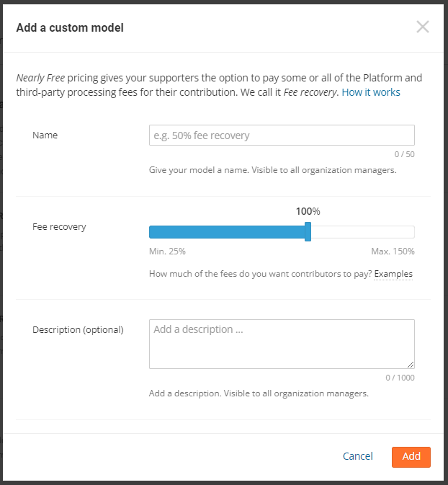The width and height of the screenshot is (448, 485).
Task: Click the Max. 150% slider label
Action: [x=393, y=252]
